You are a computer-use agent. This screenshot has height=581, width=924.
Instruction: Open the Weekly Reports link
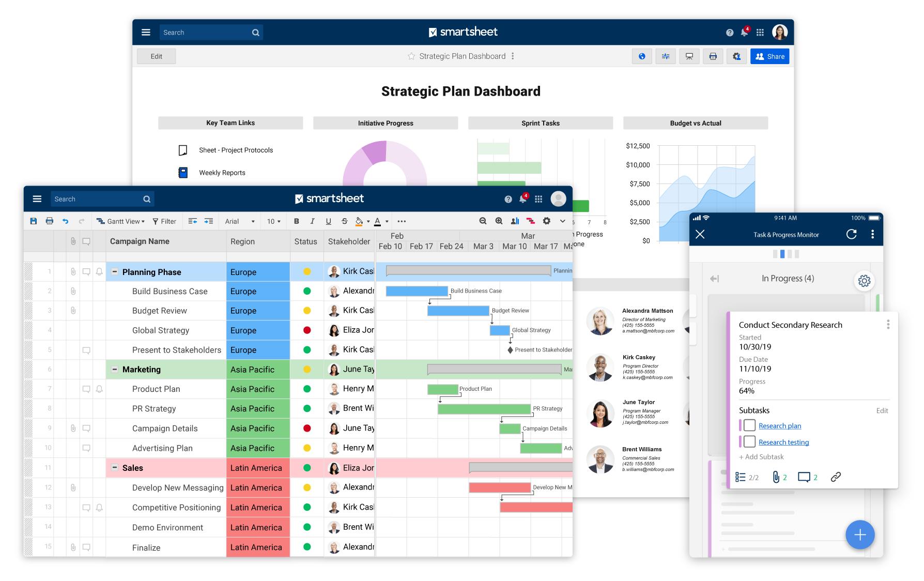222,173
